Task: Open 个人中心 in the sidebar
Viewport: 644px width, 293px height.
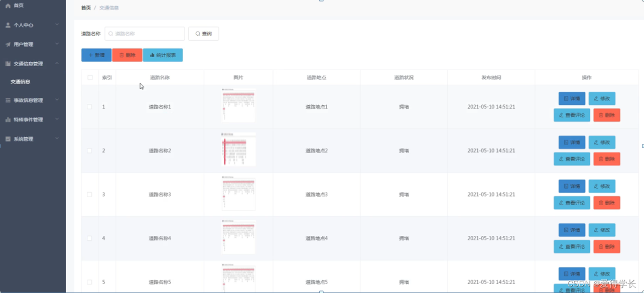Action: [33, 25]
